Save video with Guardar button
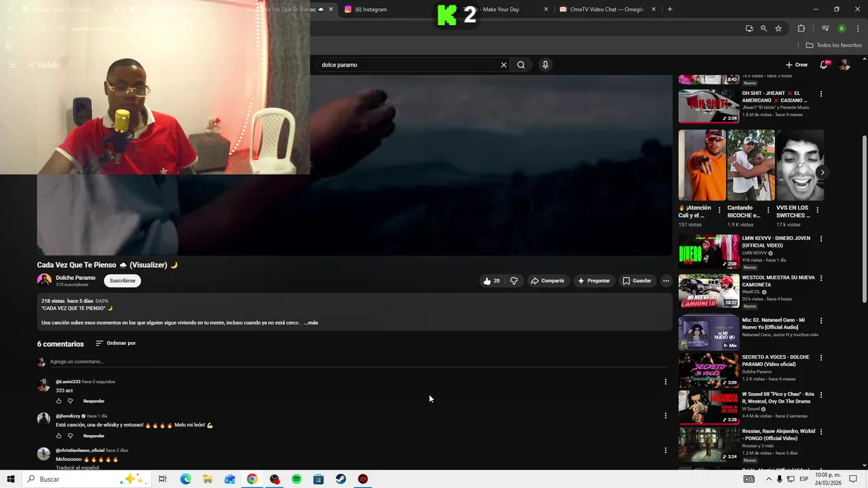The height and width of the screenshot is (488, 868). pyautogui.click(x=637, y=281)
